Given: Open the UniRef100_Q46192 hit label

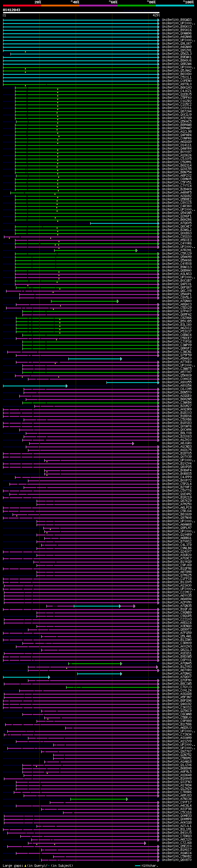Looking at the screenshot, I should [177, 704].
